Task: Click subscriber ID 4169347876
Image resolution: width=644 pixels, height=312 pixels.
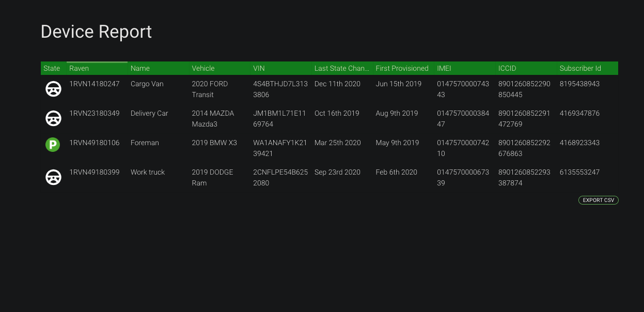Action: point(579,113)
